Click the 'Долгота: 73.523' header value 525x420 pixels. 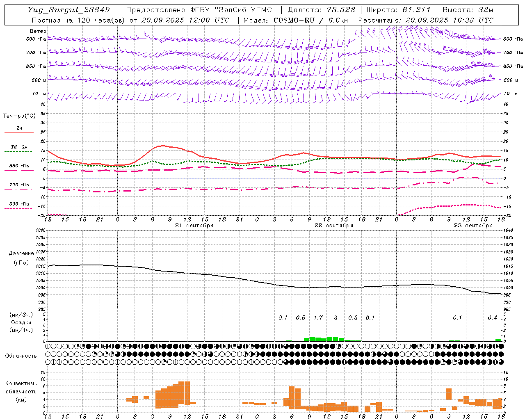click(x=322, y=10)
